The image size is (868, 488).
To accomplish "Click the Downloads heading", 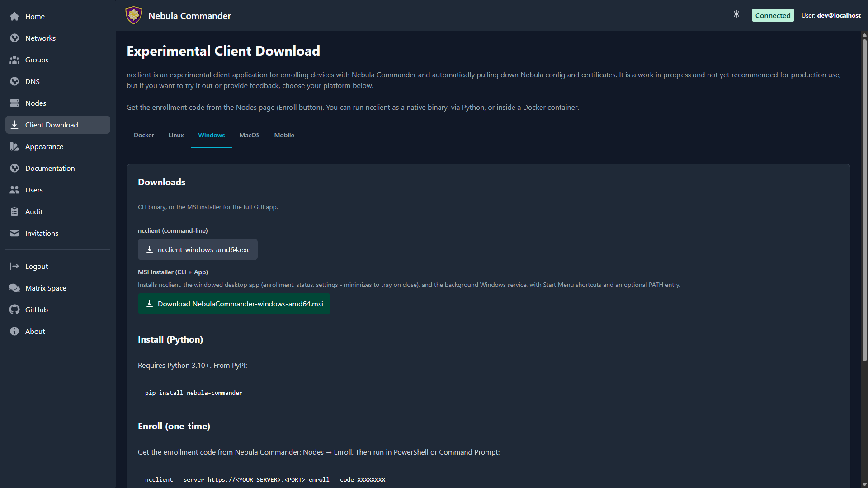I will click(x=161, y=182).
